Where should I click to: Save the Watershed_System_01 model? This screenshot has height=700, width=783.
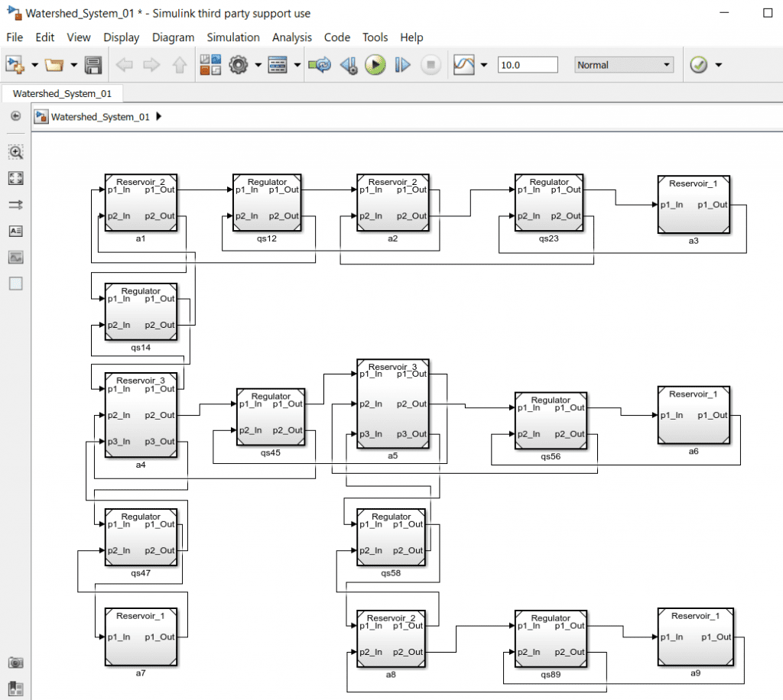93,65
